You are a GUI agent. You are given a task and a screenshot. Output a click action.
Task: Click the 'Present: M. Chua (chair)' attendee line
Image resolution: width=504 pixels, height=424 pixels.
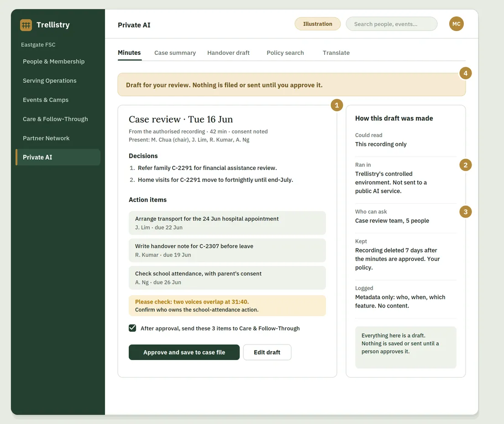click(189, 140)
